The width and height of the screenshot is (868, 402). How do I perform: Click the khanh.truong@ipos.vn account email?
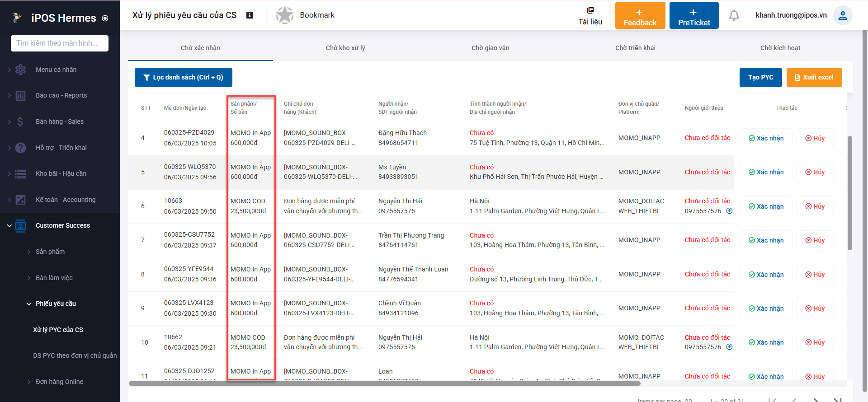tap(791, 15)
